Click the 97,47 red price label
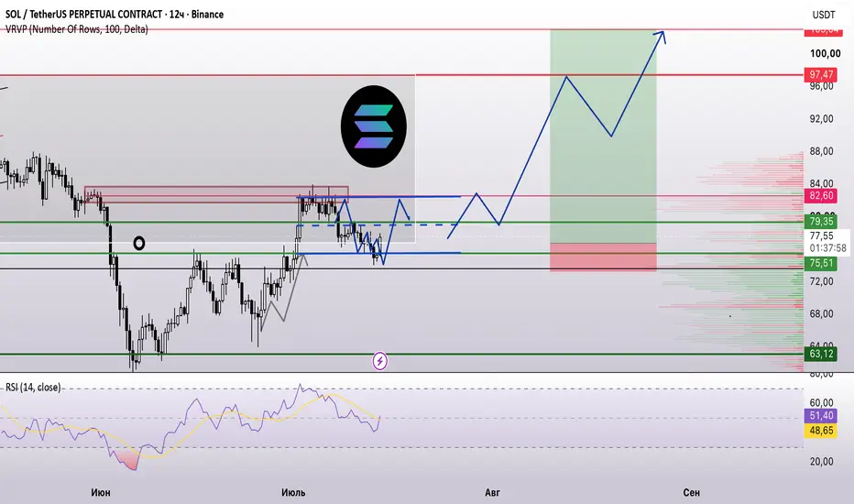Image resolution: width=854 pixels, height=504 pixels. pyautogui.click(x=821, y=74)
